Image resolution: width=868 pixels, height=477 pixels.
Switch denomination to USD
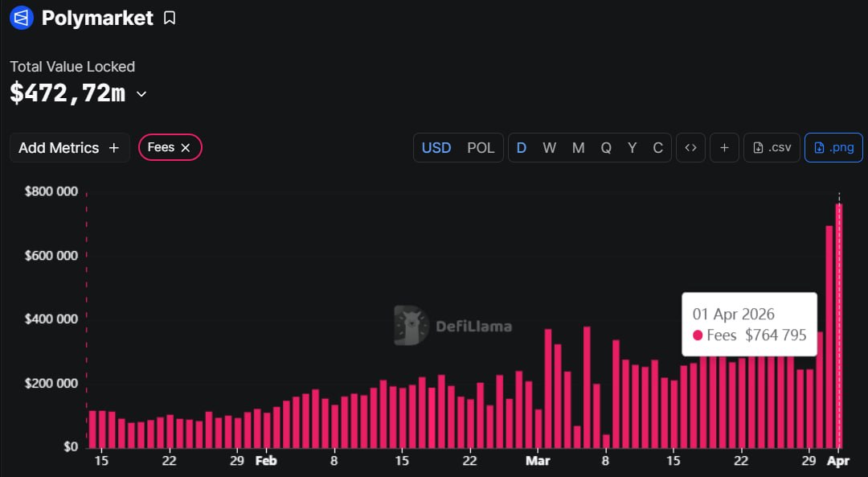tap(436, 148)
